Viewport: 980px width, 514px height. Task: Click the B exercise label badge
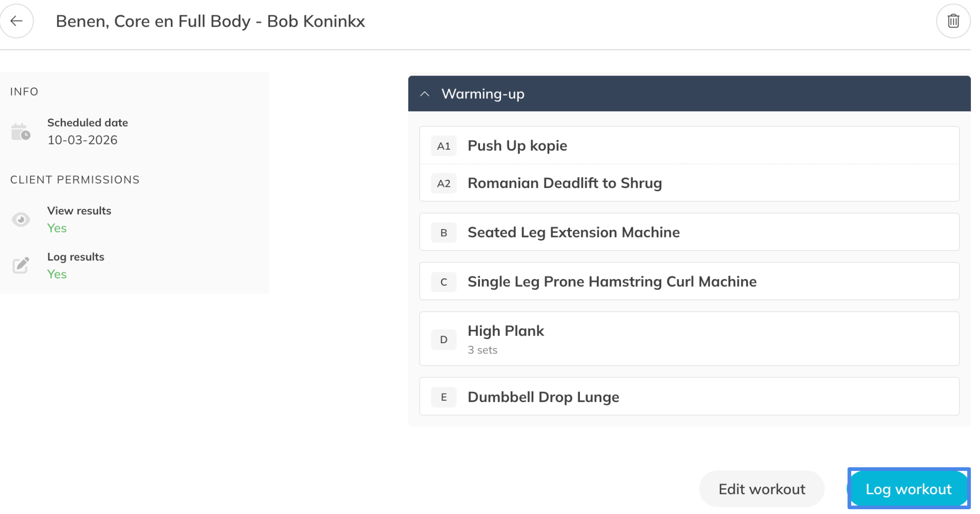point(443,233)
